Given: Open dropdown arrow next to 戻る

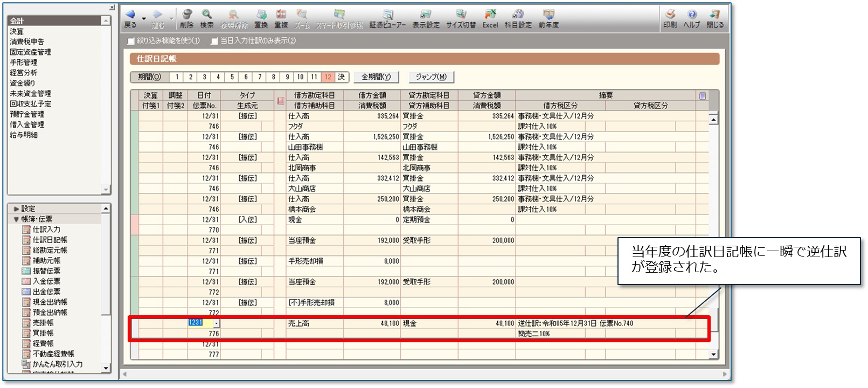Looking at the screenshot, I should 144,19.
